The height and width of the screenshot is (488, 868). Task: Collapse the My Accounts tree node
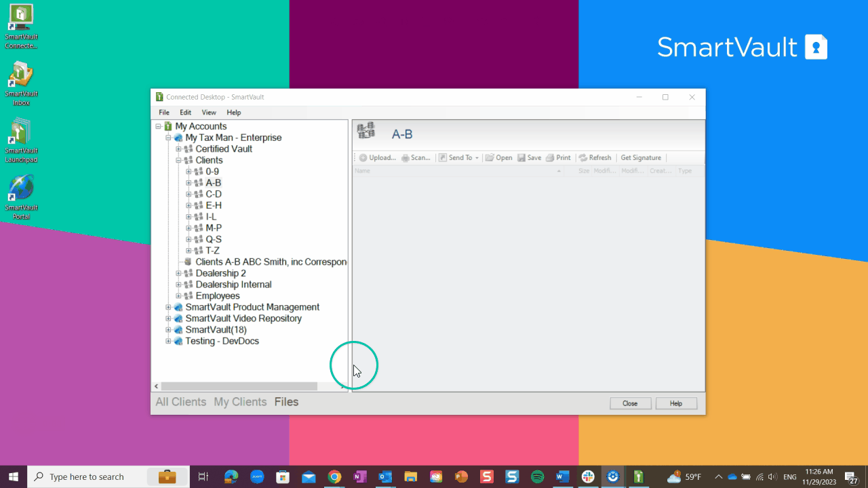158,127
